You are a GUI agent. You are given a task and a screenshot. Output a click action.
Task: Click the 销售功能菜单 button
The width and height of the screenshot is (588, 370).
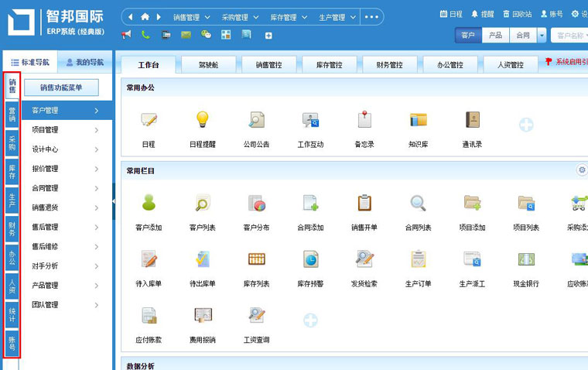tap(61, 87)
